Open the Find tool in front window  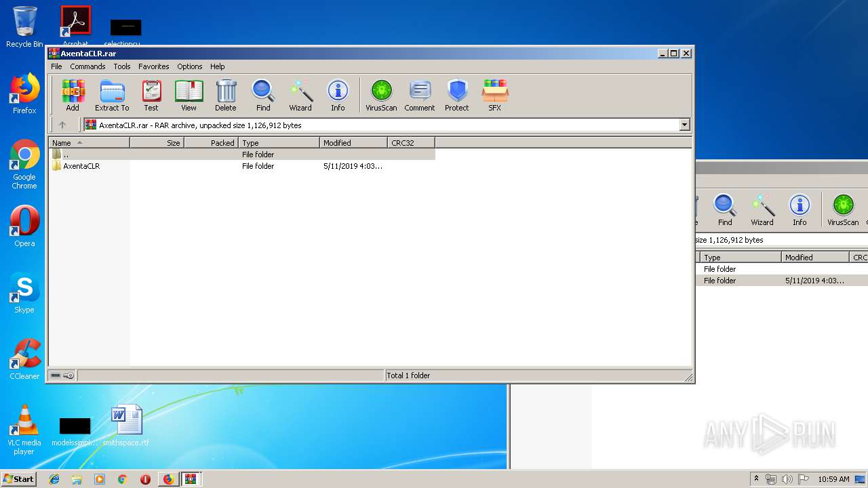click(263, 96)
